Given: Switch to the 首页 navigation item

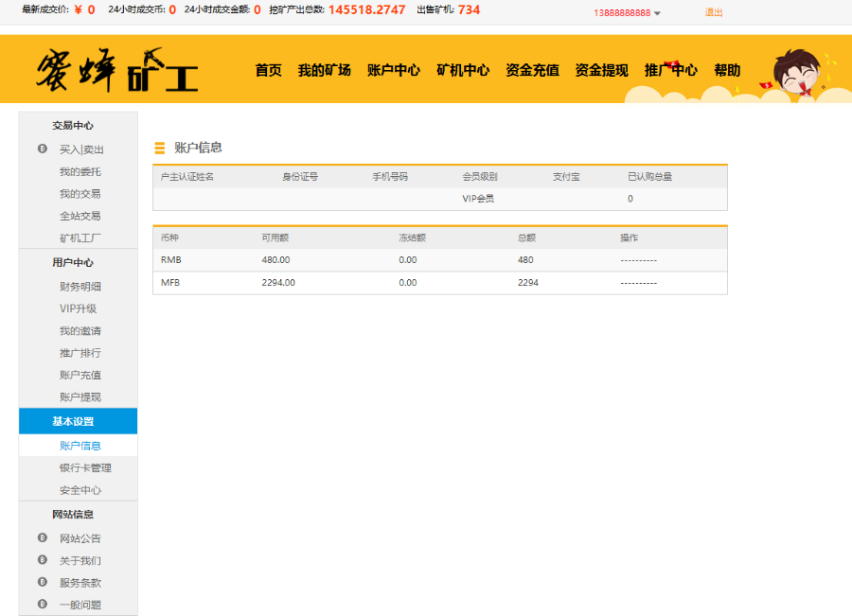Looking at the screenshot, I should pos(268,69).
